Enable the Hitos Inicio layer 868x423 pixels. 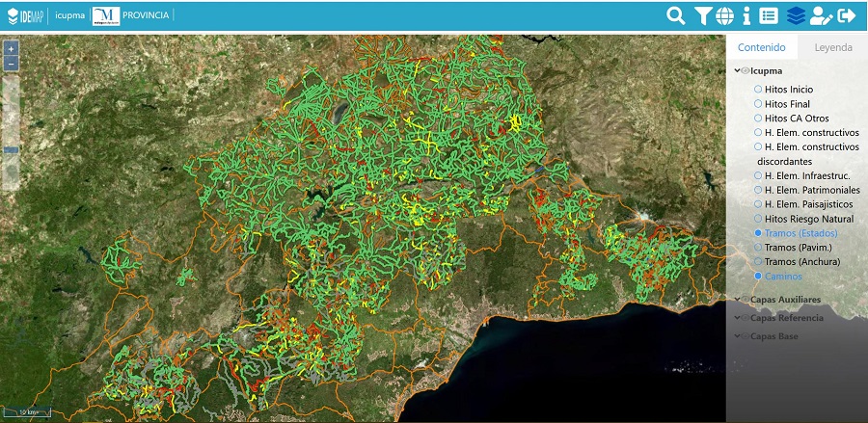[x=758, y=89]
